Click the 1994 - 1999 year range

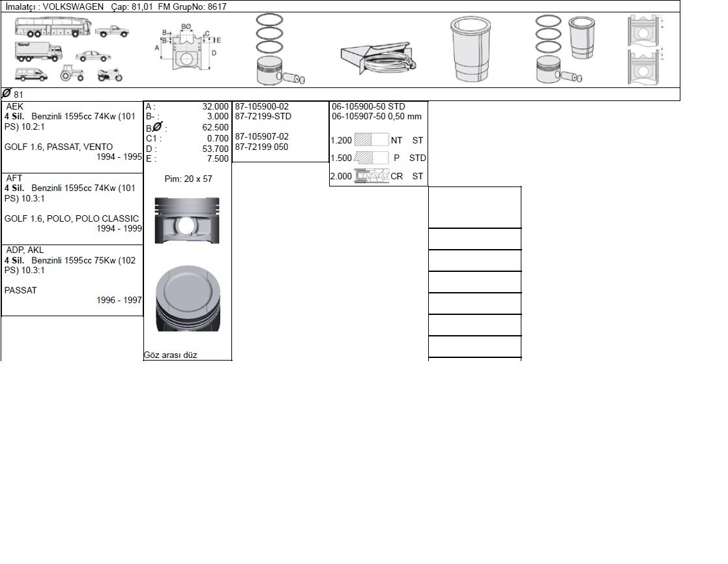tap(119, 228)
